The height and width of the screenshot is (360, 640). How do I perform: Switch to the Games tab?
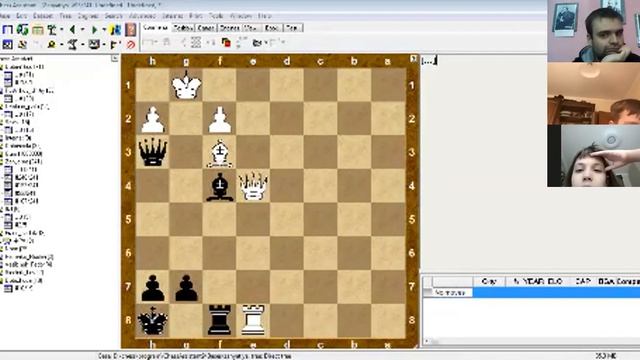pos(206,28)
